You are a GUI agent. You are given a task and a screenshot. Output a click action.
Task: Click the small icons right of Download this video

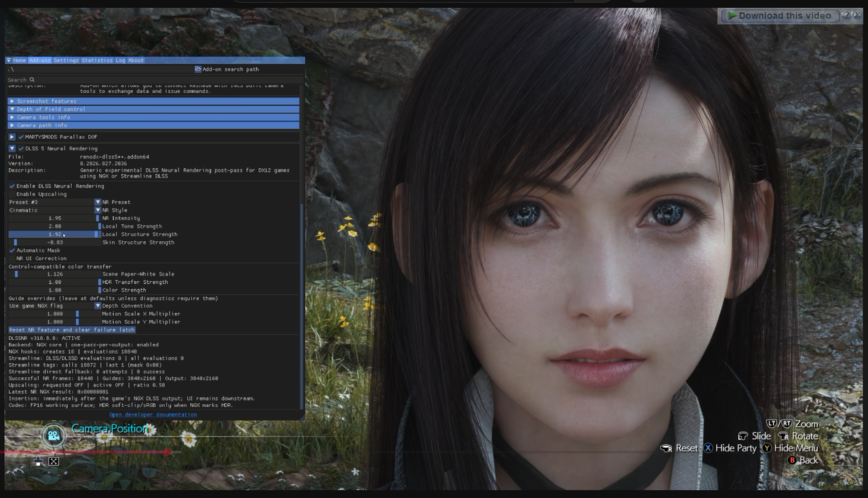(x=851, y=15)
